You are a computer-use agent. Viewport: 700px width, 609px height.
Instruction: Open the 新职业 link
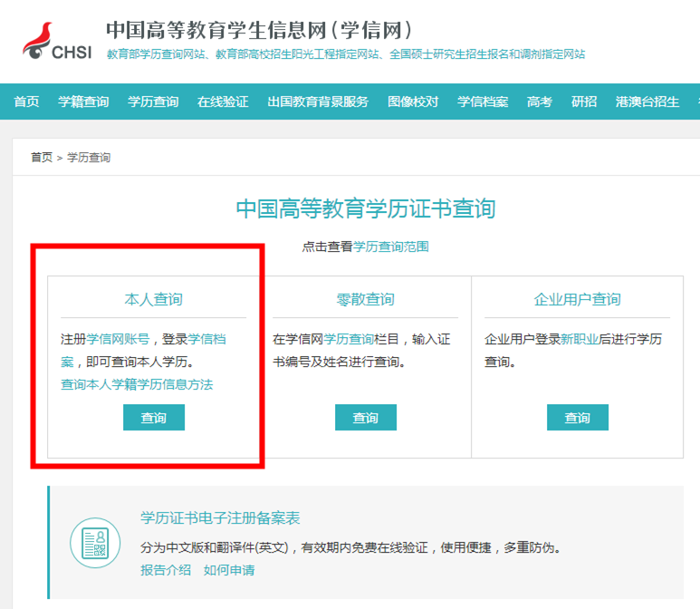pos(580,339)
